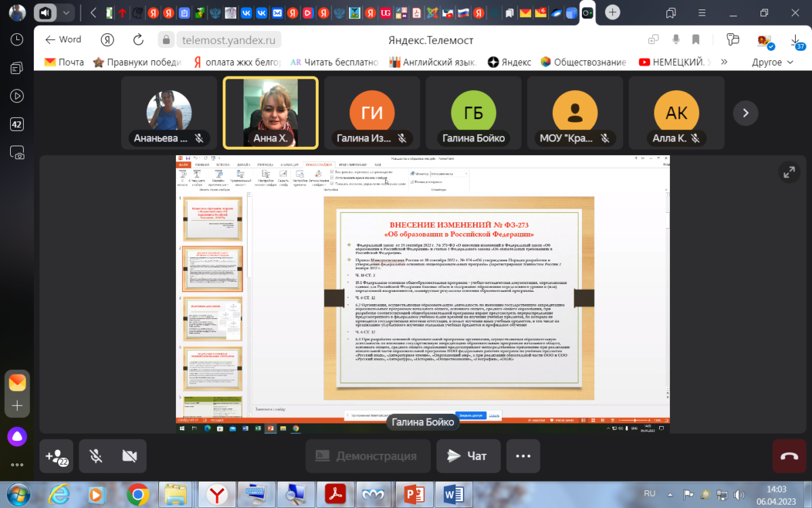Click the microphone permission icon in address bar
812x508 pixels.
[x=675, y=40]
